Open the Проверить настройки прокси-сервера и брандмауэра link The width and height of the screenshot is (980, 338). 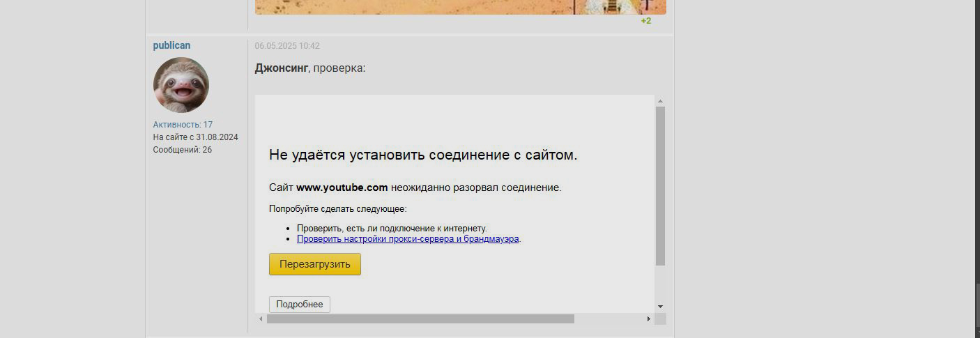click(408, 238)
